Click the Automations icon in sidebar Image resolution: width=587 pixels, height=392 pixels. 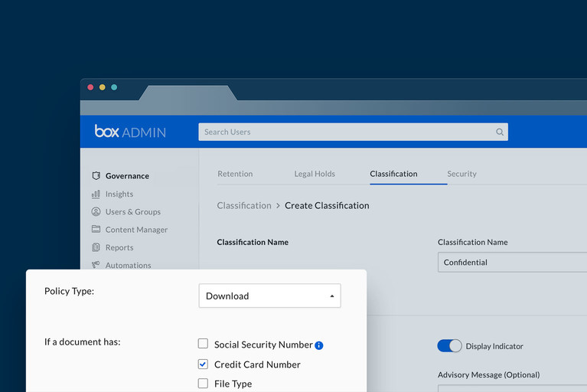pyautogui.click(x=96, y=265)
